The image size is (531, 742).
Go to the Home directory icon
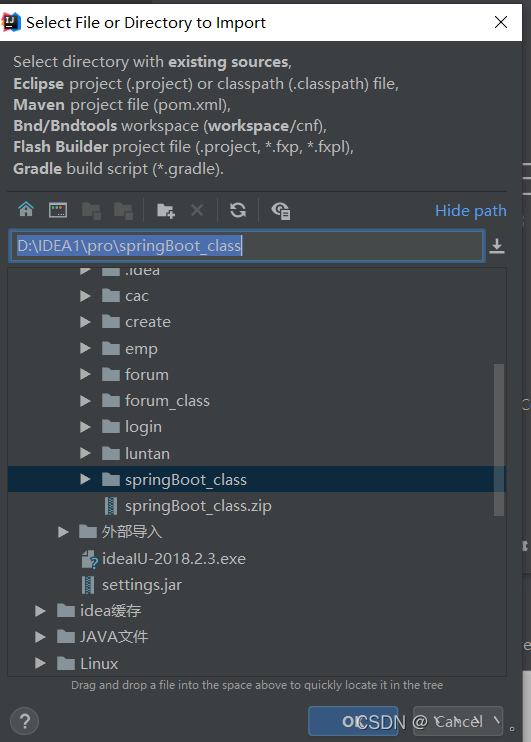pyautogui.click(x=26, y=210)
